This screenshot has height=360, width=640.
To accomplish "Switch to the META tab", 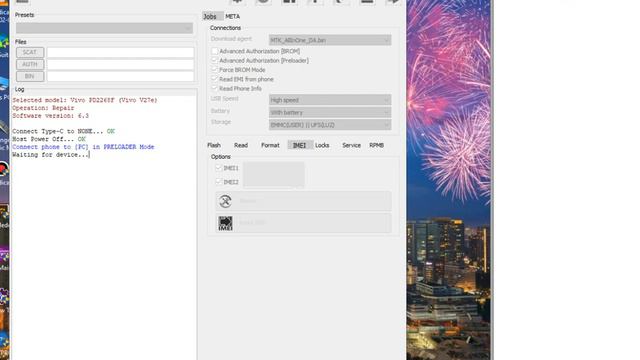I will click(x=233, y=16).
